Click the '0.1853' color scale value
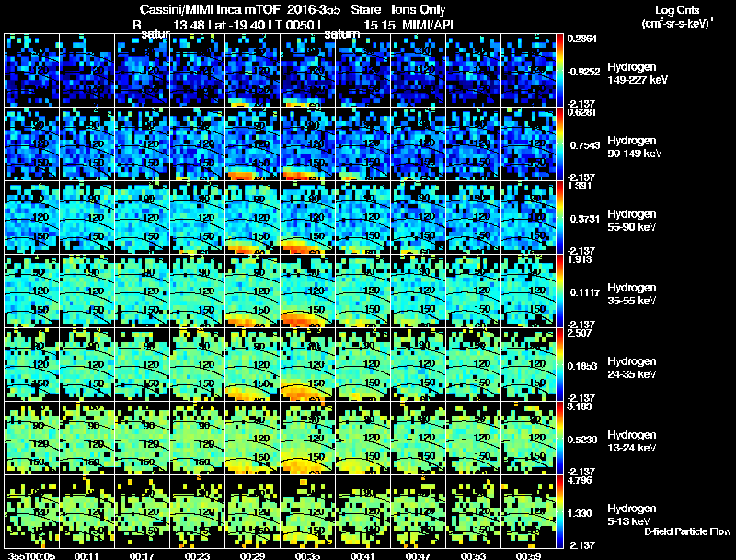736x560 pixels. [x=582, y=366]
